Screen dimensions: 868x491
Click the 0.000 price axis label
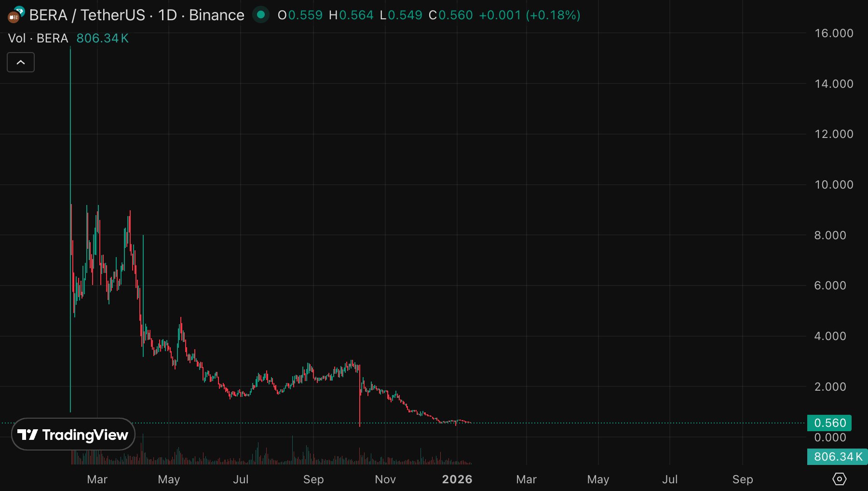pos(830,437)
